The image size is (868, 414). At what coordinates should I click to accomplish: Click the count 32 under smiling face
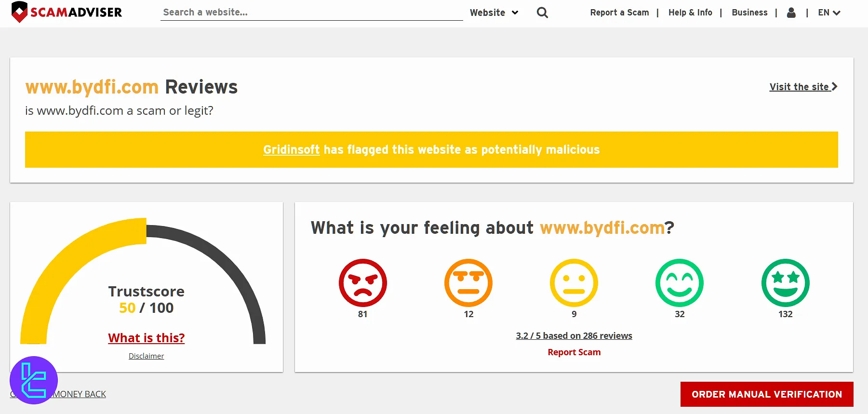click(x=680, y=314)
